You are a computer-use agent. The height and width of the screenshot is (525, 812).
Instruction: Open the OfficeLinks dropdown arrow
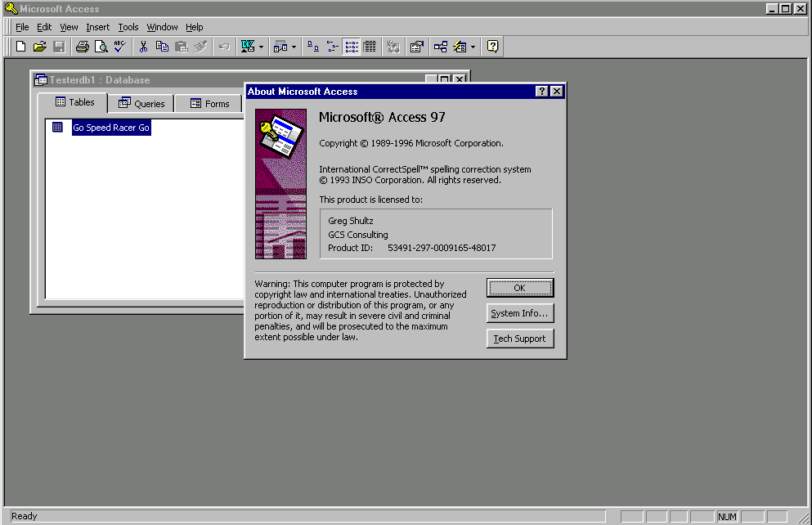(261, 47)
